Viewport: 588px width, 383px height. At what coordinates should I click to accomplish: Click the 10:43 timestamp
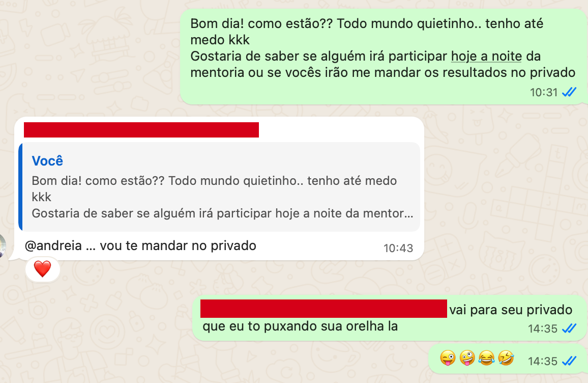pyautogui.click(x=398, y=248)
